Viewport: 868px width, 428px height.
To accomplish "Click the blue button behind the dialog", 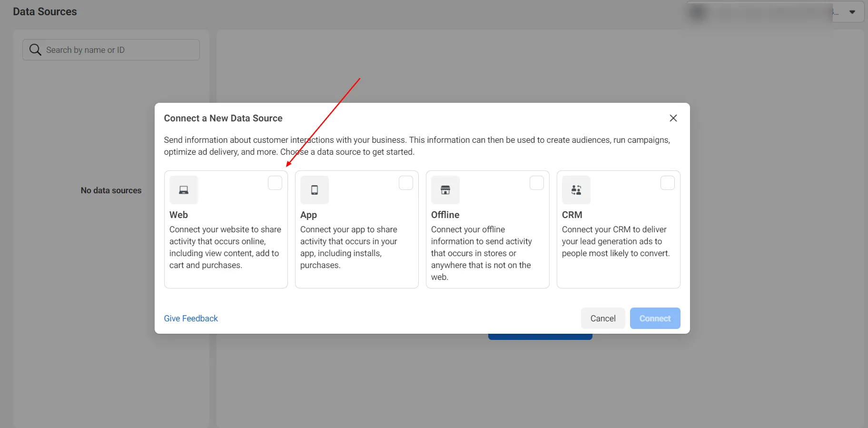I will (540, 337).
